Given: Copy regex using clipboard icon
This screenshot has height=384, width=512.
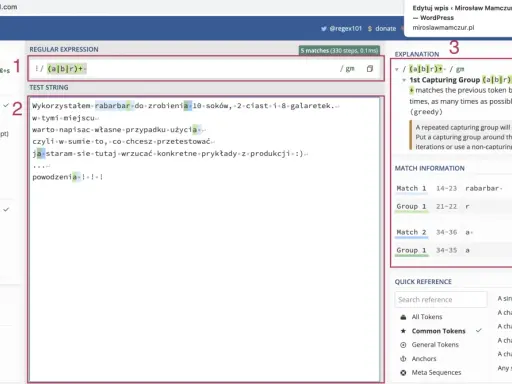Looking at the screenshot, I should tap(370, 69).
